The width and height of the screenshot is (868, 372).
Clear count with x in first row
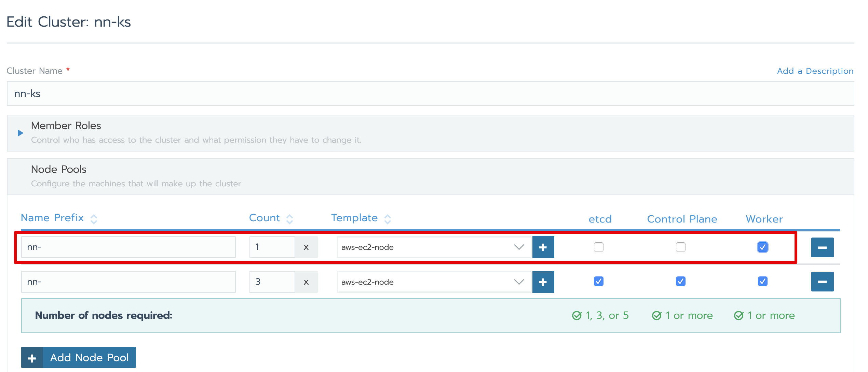(306, 247)
